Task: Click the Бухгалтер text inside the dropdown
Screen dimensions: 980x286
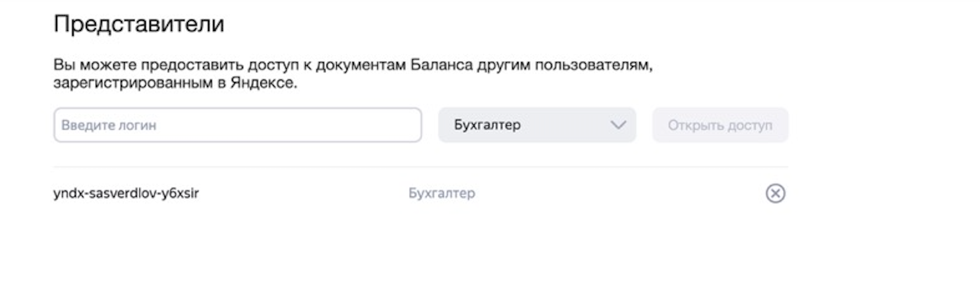Action: 487,125
